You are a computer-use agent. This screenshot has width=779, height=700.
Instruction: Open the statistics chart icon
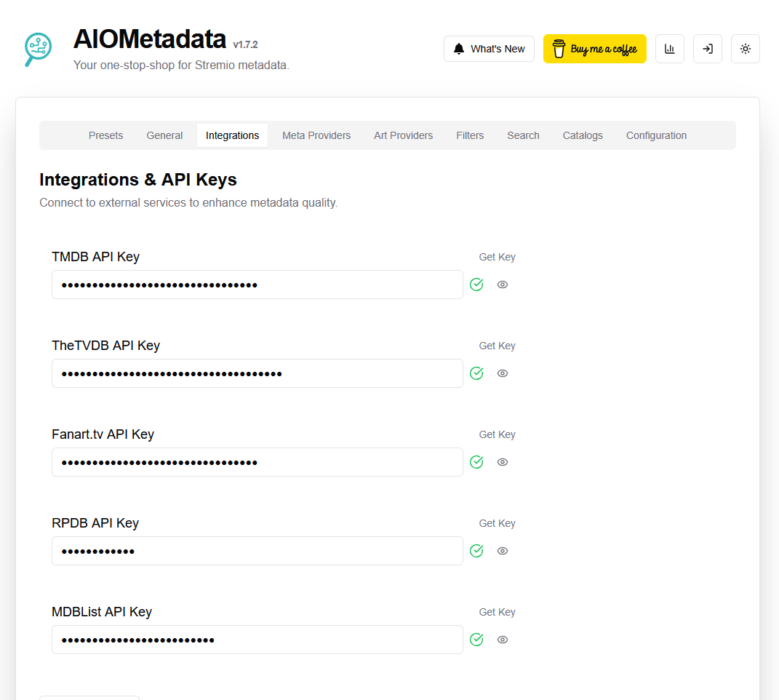(669, 49)
